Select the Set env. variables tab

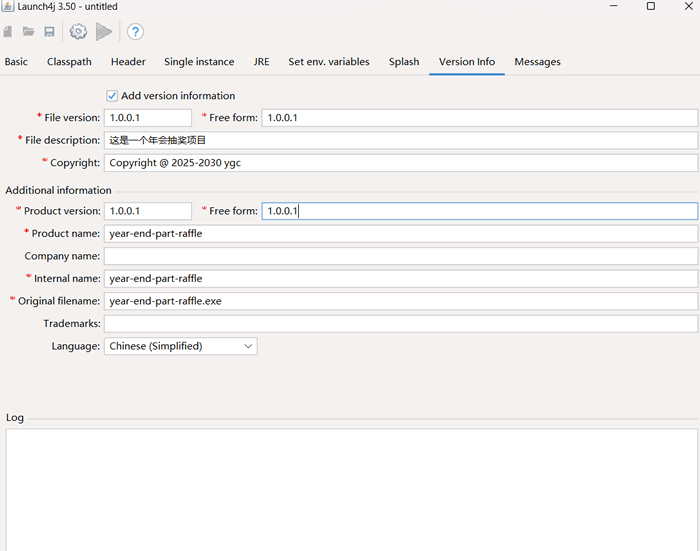(x=329, y=62)
